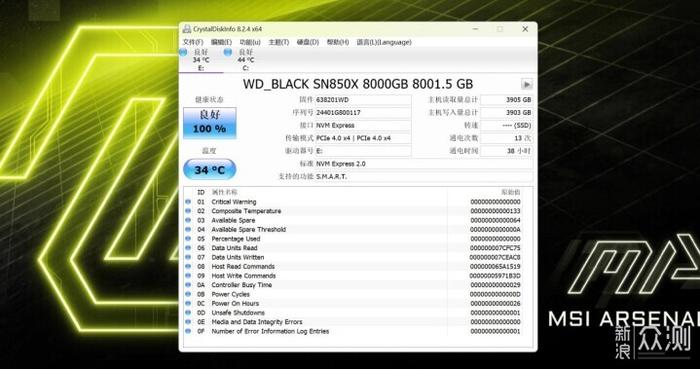The width and height of the screenshot is (700, 369).
Task: Open the 文件(F) menu
Action: click(193, 42)
